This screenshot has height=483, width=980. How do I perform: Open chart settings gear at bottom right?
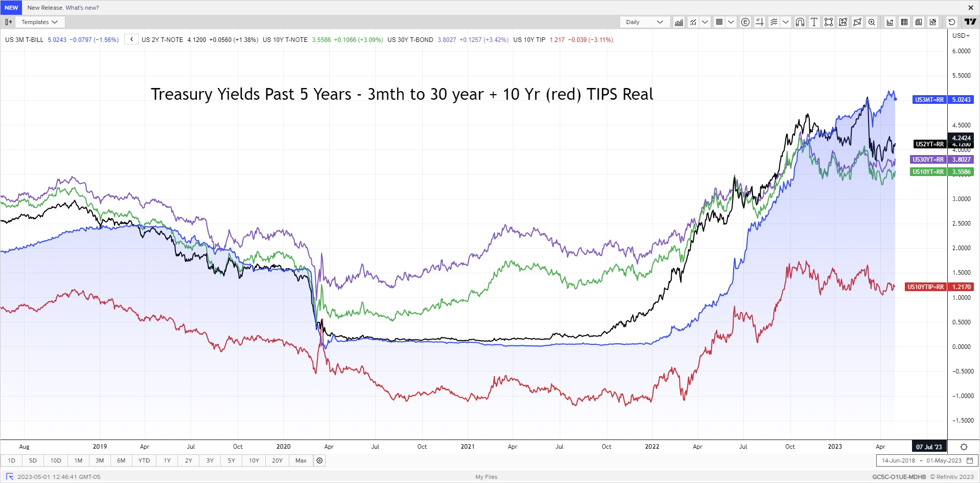964,447
